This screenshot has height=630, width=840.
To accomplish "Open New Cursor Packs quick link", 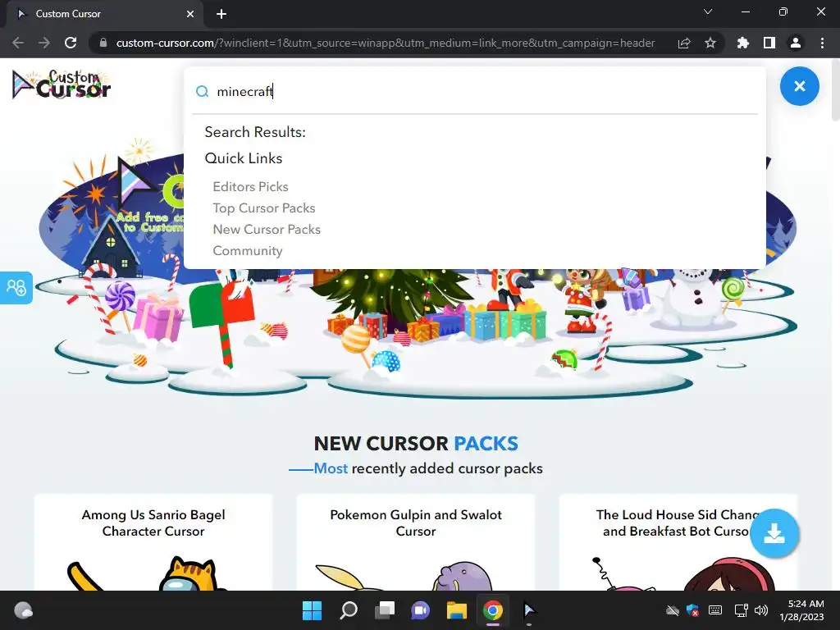I will [x=267, y=230].
